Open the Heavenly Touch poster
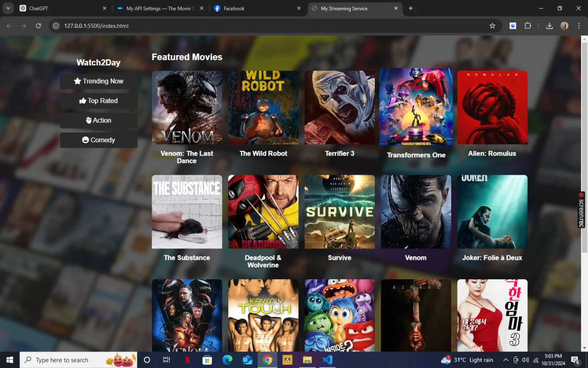The image size is (588, 368). point(263,315)
